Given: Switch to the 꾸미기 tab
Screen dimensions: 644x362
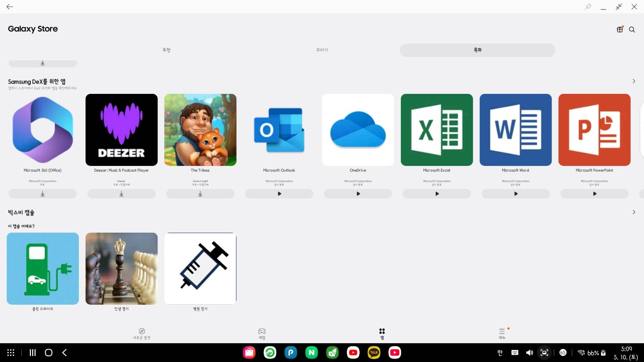Looking at the screenshot, I should [322, 50].
